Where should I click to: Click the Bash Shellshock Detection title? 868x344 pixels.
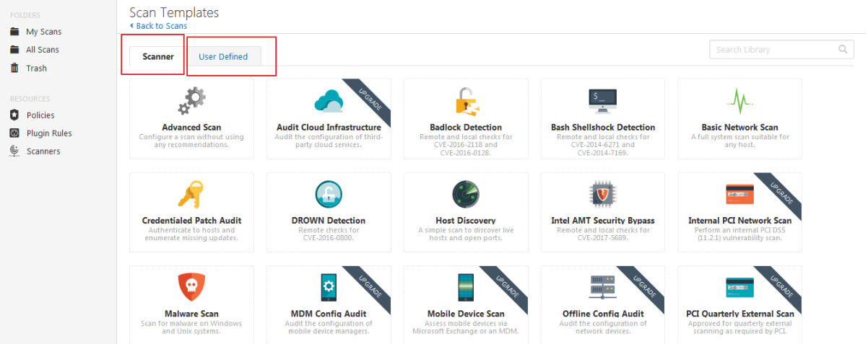pos(603,128)
